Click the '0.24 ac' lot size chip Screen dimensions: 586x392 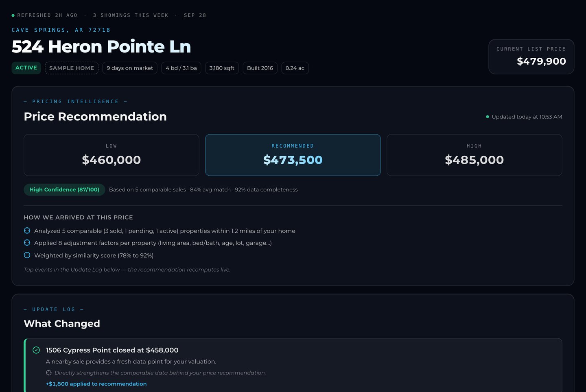tap(295, 68)
